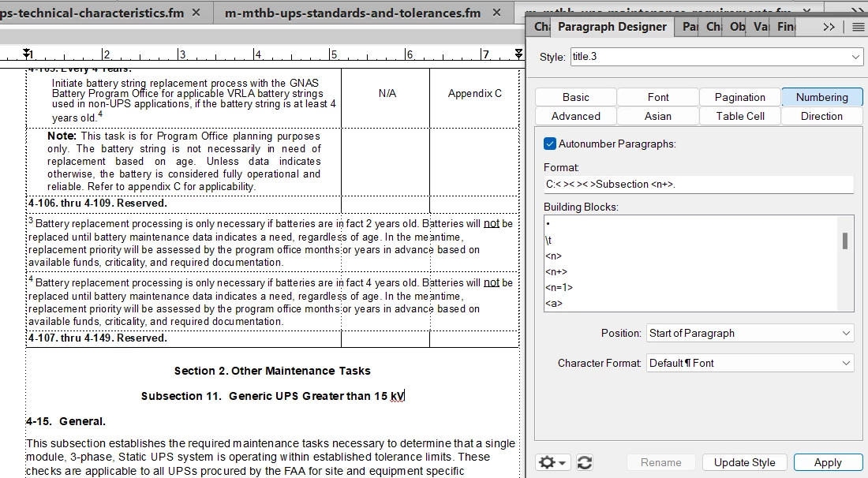
Task: Click the N/A table cell
Action: [387, 94]
